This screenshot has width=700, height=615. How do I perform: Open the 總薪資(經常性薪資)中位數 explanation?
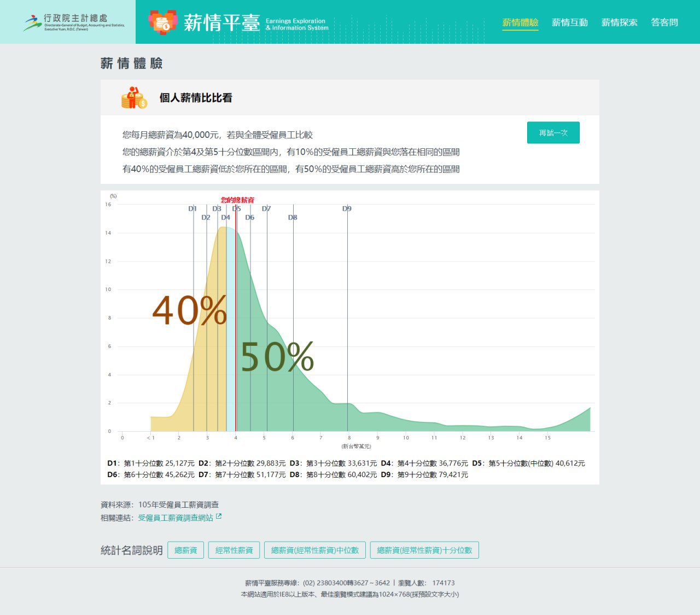pos(315,550)
